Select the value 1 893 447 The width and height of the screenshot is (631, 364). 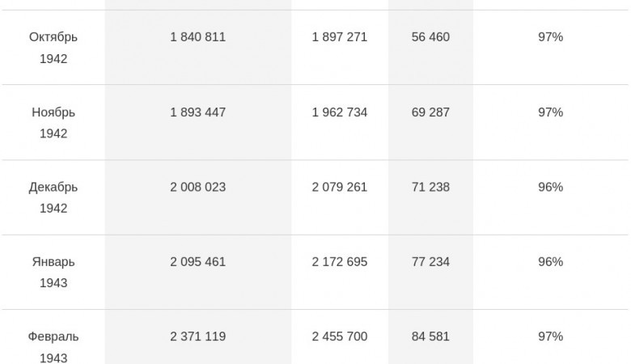click(x=197, y=112)
